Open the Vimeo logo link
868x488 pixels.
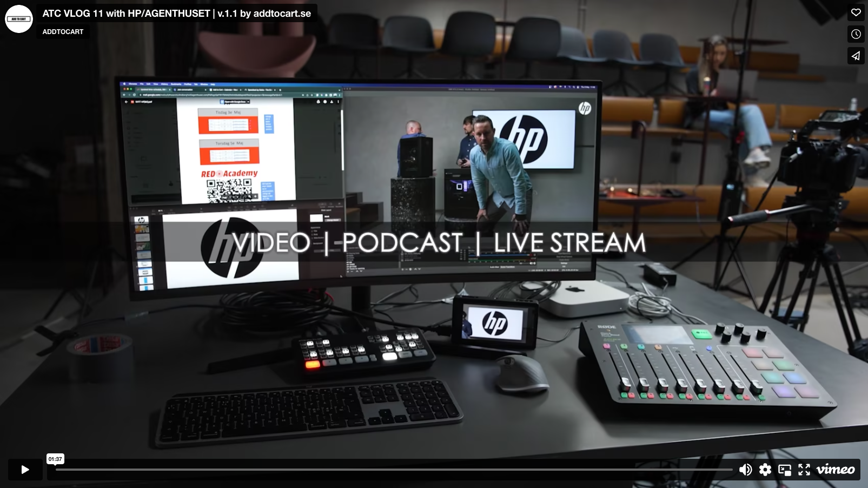tap(836, 470)
